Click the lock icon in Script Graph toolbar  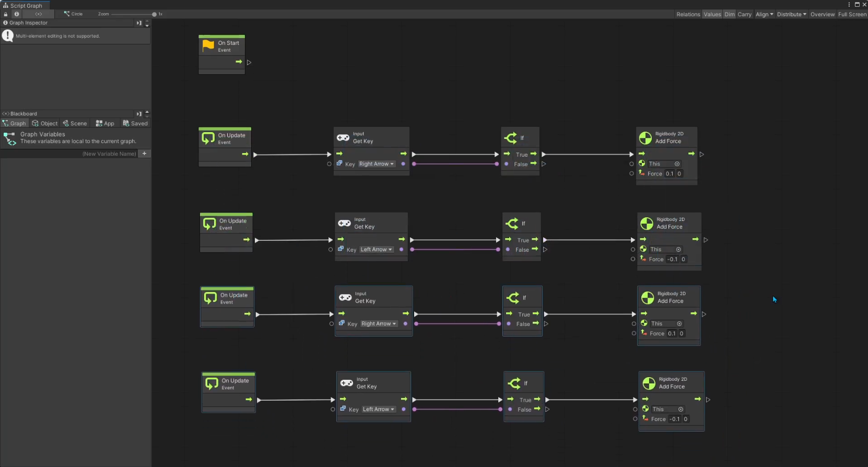click(x=6, y=14)
